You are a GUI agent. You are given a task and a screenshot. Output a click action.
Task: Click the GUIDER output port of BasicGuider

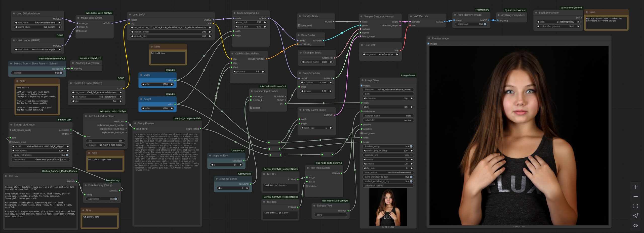pos(324,41)
